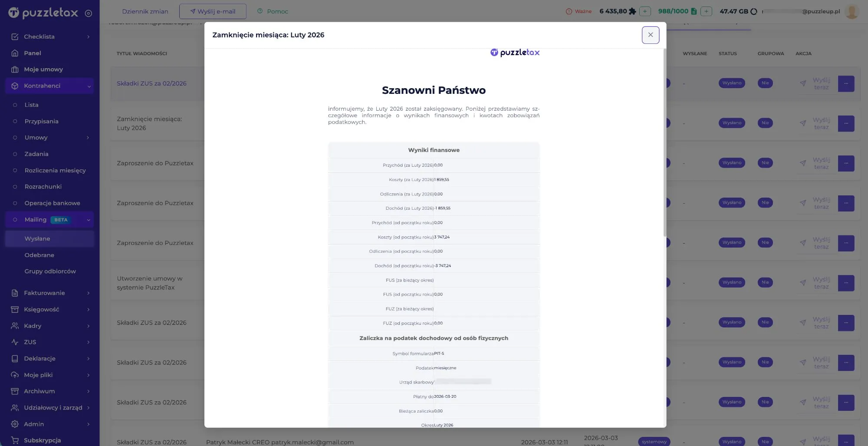Image resolution: width=868 pixels, height=446 pixels.
Task: Close the Zamknięcie miesiąca dialog
Action: tap(651, 35)
